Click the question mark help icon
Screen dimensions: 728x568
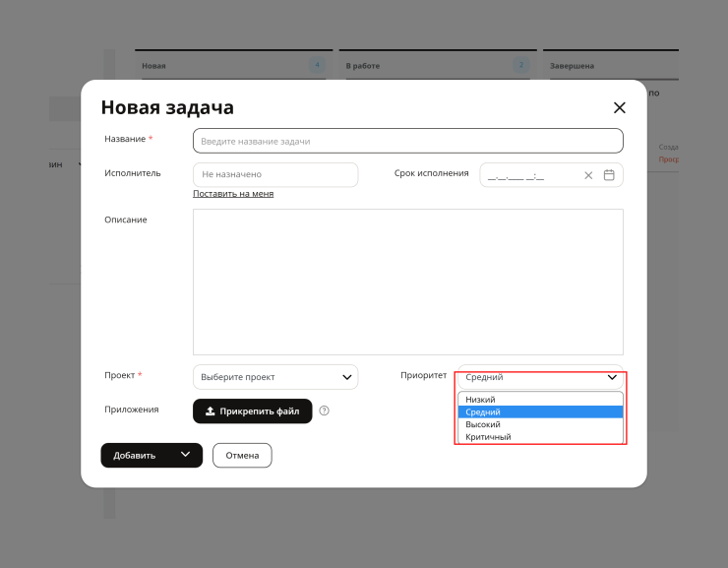point(324,410)
